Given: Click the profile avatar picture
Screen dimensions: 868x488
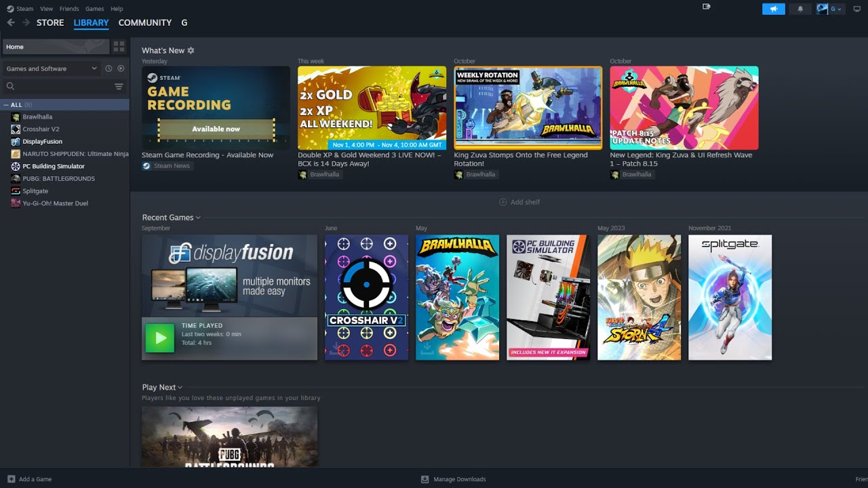Looking at the screenshot, I should pyautogui.click(x=823, y=9).
